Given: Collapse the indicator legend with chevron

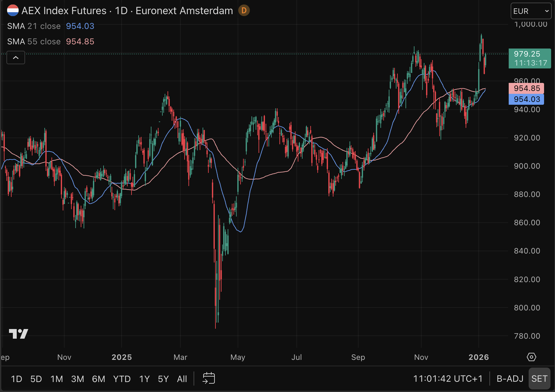Looking at the screenshot, I should tap(16, 58).
